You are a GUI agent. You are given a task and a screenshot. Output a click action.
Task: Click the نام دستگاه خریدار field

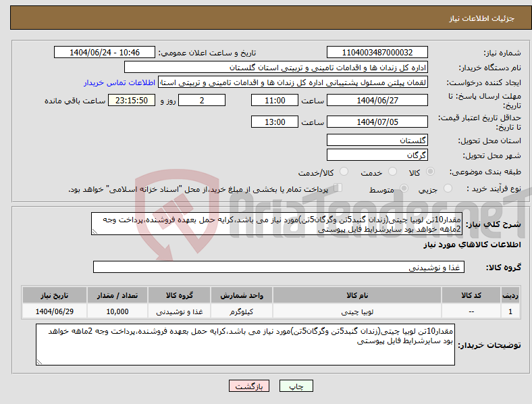pyautogui.click(x=276, y=67)
